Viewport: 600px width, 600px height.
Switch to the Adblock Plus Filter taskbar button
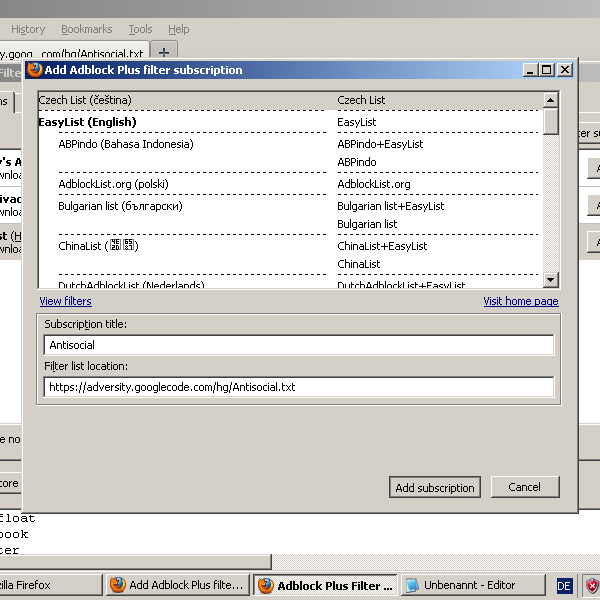[x=325, y=585]
